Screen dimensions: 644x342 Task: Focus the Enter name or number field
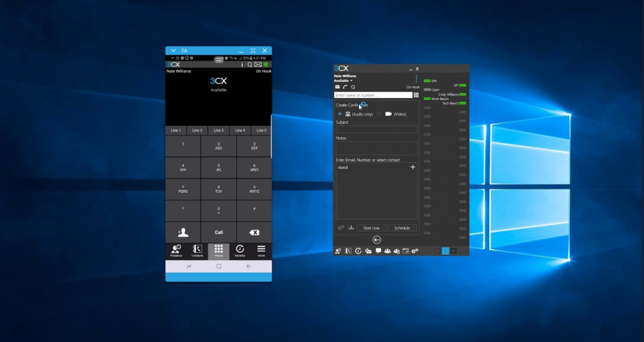click(373, 95)
